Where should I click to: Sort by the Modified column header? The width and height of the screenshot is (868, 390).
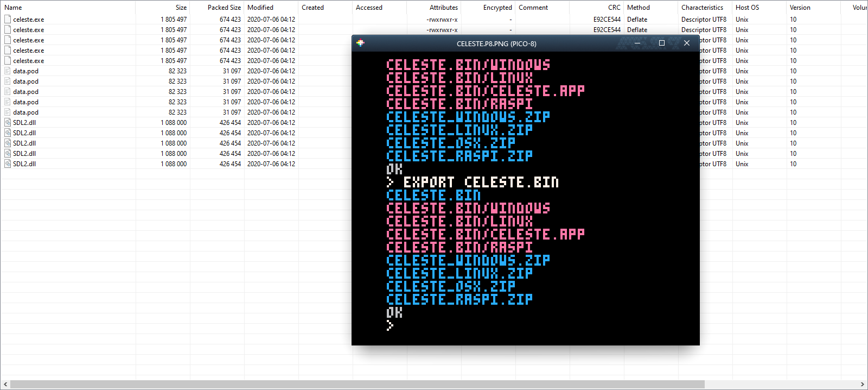pos(271,8)
